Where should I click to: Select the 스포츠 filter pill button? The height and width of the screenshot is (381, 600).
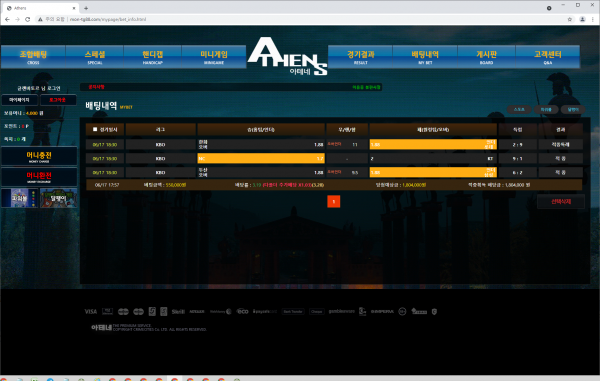click(x=519, y=109)
